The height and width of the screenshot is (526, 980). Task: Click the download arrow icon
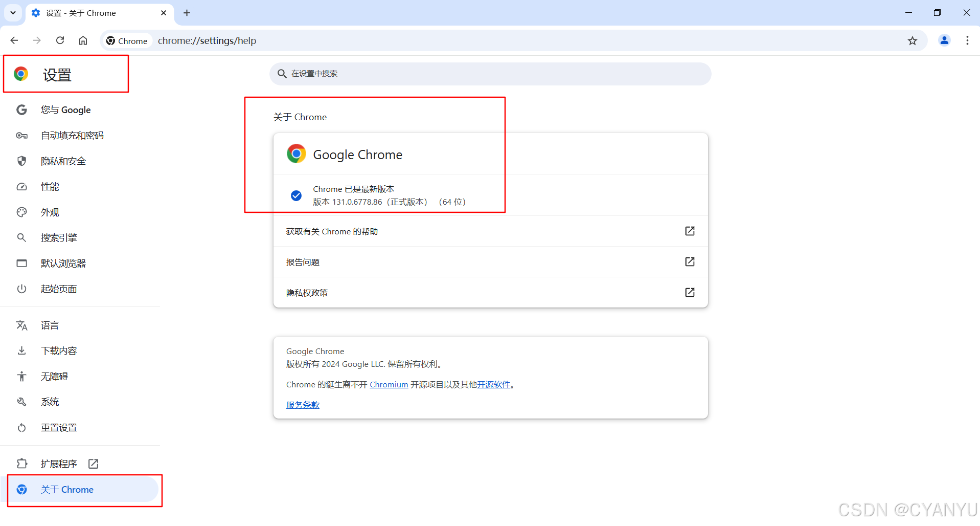coord(21,350)
